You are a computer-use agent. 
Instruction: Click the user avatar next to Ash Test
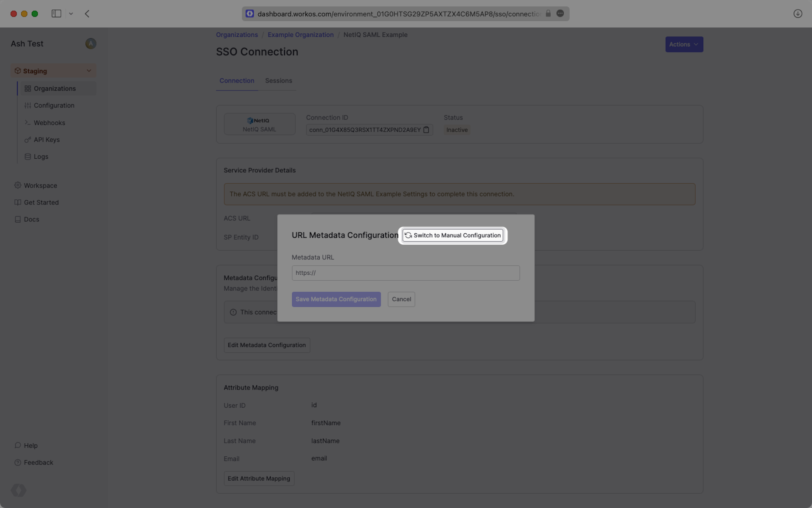[x=91, y=44]
